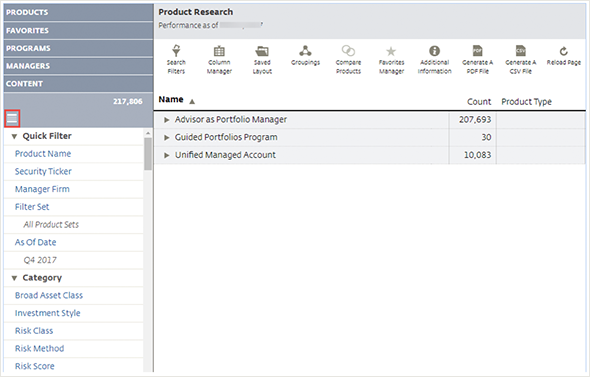
Task: Click the Name column header
Action: coord(171,99)
